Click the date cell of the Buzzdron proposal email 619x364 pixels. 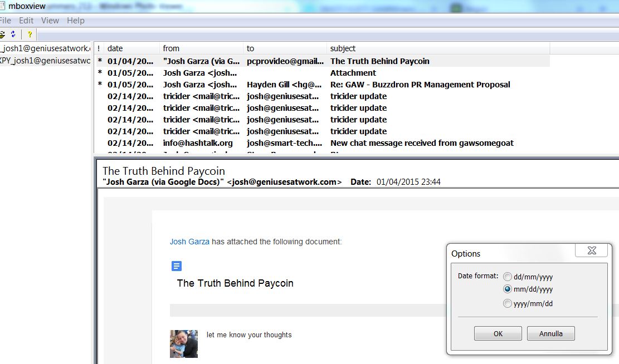pyautogui.click(x=130, y=85)
